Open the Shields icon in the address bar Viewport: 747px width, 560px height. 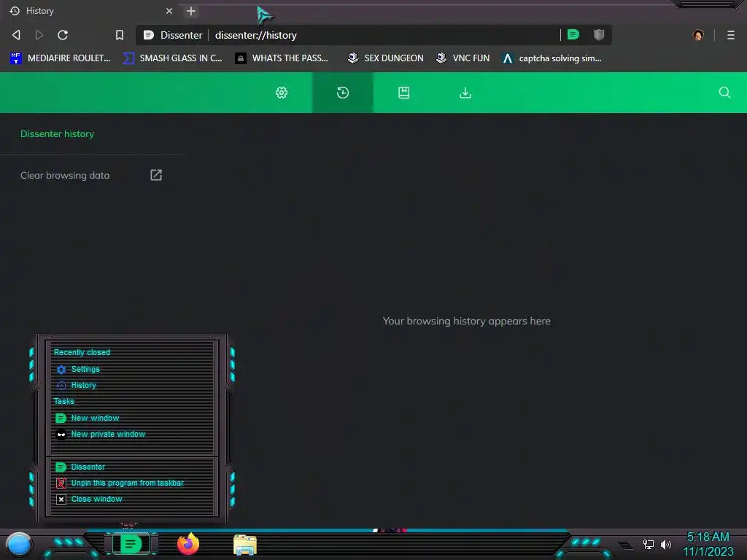599,34
